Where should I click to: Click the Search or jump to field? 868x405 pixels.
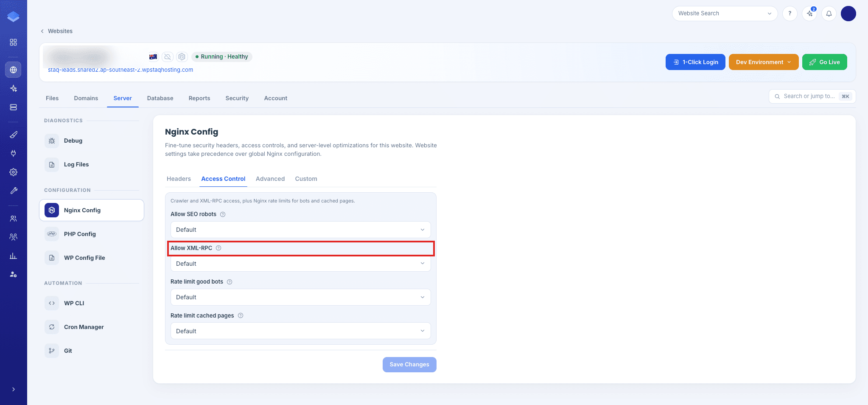point(812,96)
